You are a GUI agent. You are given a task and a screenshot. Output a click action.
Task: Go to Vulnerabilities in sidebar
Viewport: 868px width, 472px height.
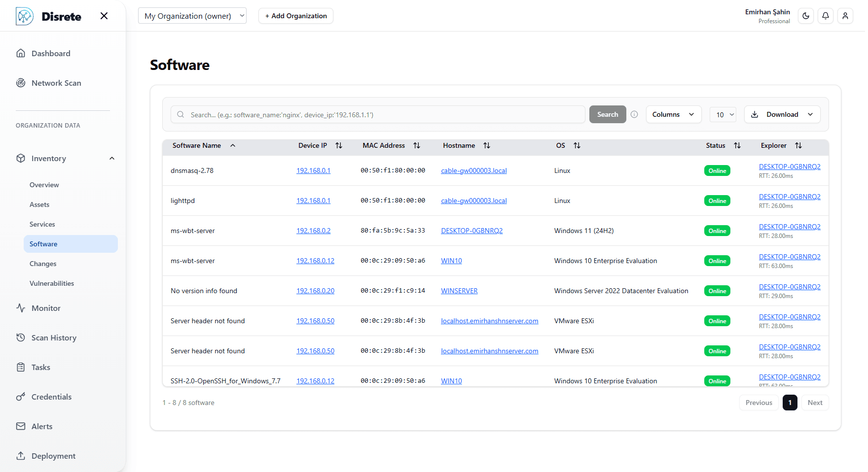point(52,283)
